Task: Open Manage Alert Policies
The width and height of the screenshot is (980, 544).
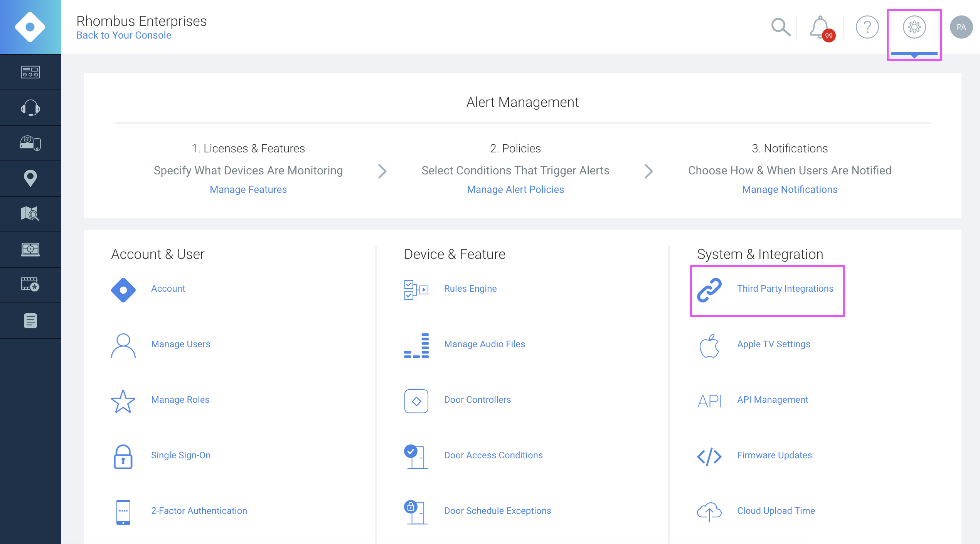Action: pos(515,189)
